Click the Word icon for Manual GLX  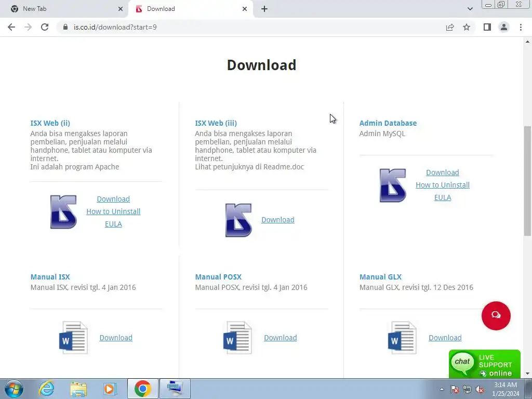point(402,338)
